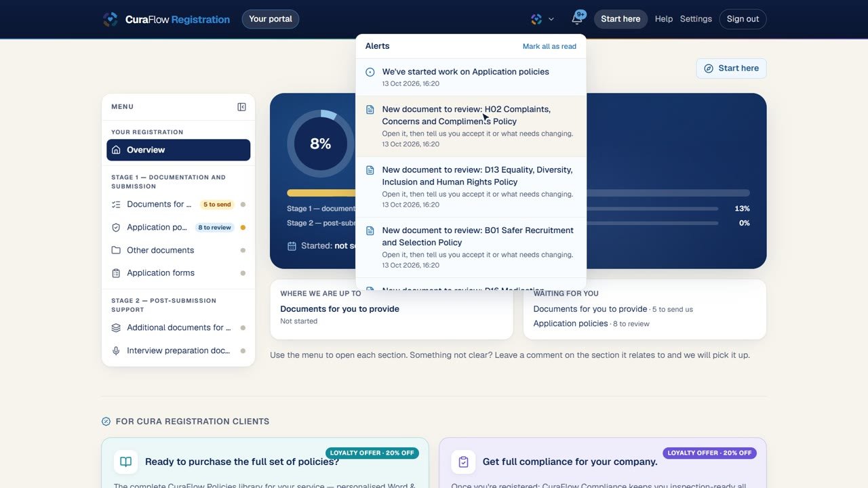Open the Help link
The height and width of the screenshot is (488, 868).
664,19
